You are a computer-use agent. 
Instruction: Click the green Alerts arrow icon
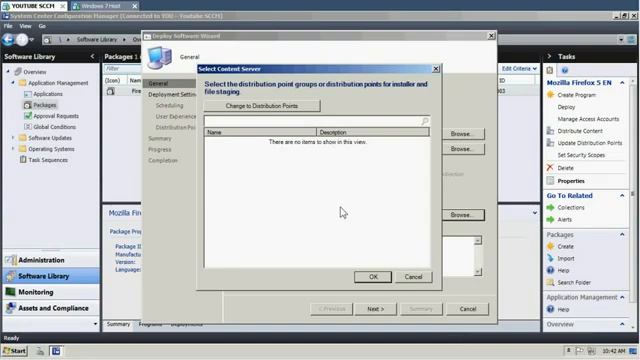pos(550,220)
